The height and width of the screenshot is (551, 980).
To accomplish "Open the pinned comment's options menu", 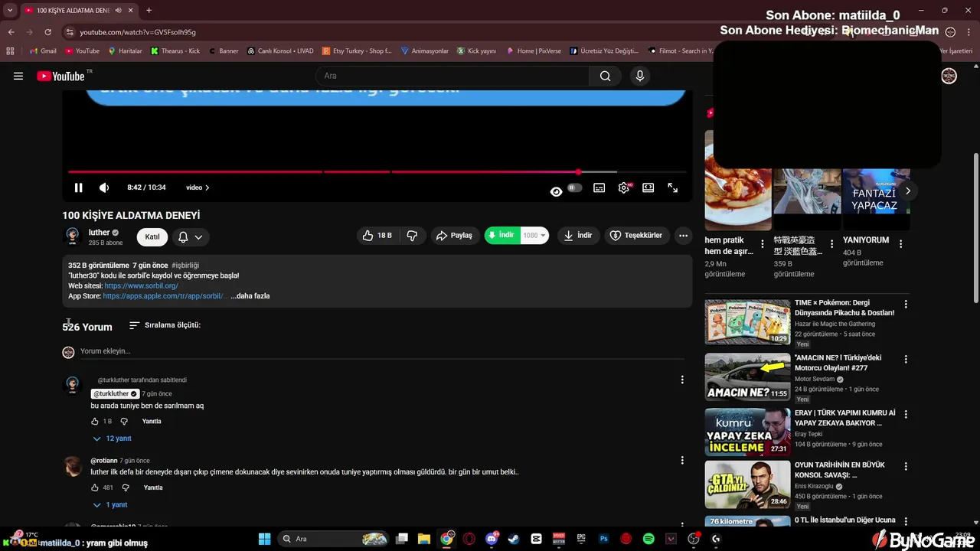I will tap(682, 380).
